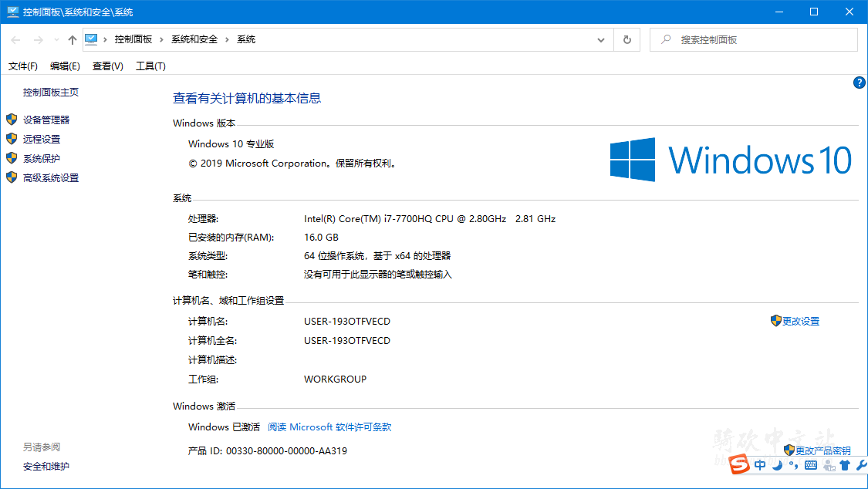Open the 工具(T) menu
The width and height of the screenshot is (868, 489).
point(150,66)
